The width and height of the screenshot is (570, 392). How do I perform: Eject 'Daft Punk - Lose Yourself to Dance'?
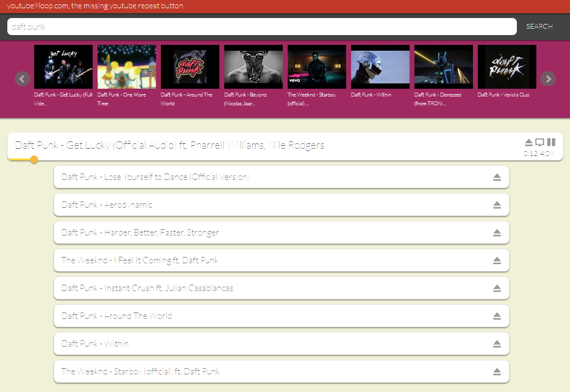tap(497, 177)
